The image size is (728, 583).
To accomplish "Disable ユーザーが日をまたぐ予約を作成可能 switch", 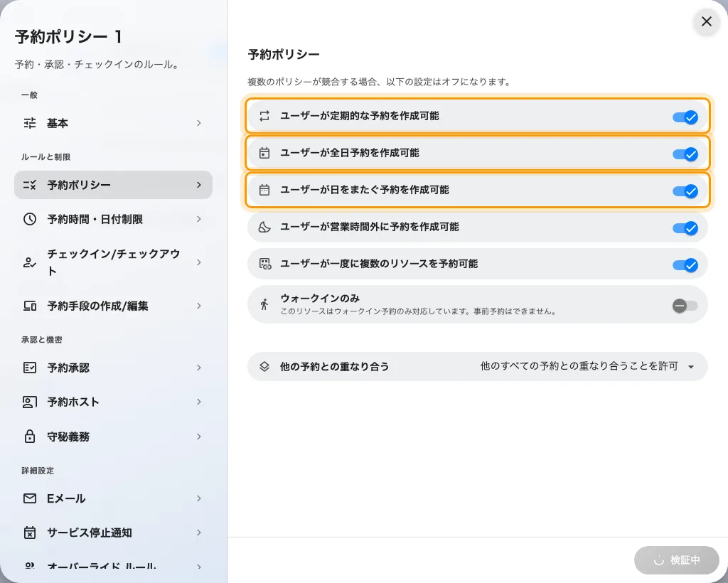I will tap(685, 191).
